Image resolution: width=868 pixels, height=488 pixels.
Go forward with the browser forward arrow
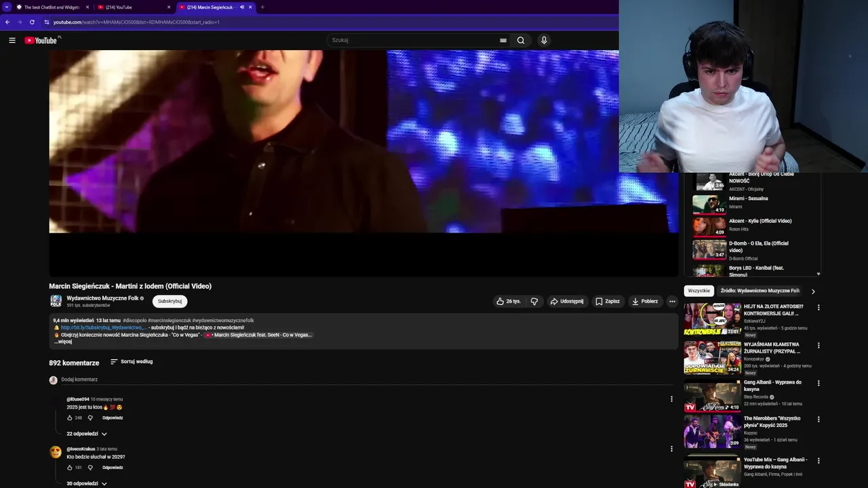point(20,22)
